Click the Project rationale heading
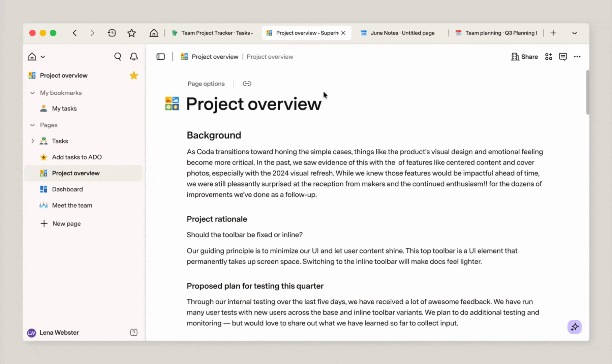Screen dimensions: 612x364 click(217, 219)
